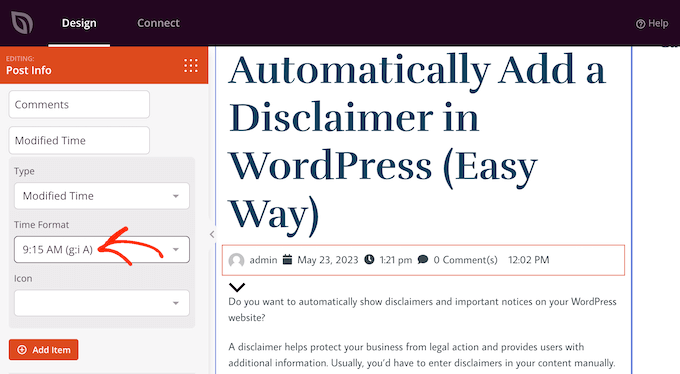Click the clock icon beside 1:21 pm
This screenshot has width=680, height=374.
369,259
